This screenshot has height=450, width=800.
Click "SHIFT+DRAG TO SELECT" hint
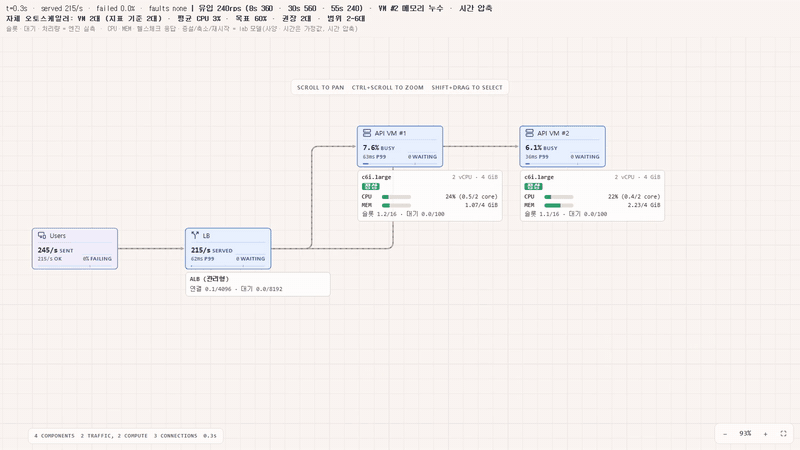467,87
